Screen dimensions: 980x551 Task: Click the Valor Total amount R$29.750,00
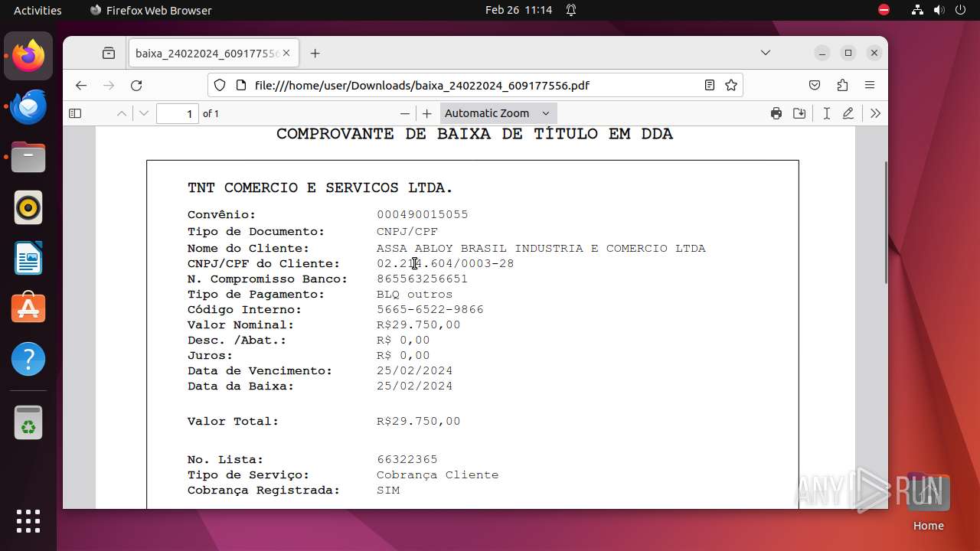tap(419, 422)
